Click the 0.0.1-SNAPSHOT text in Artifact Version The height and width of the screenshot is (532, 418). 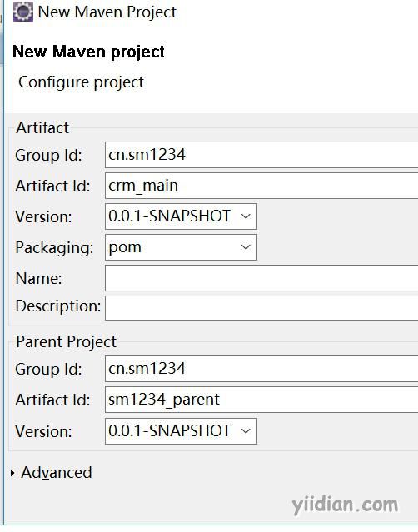click(x=169, y=216)
